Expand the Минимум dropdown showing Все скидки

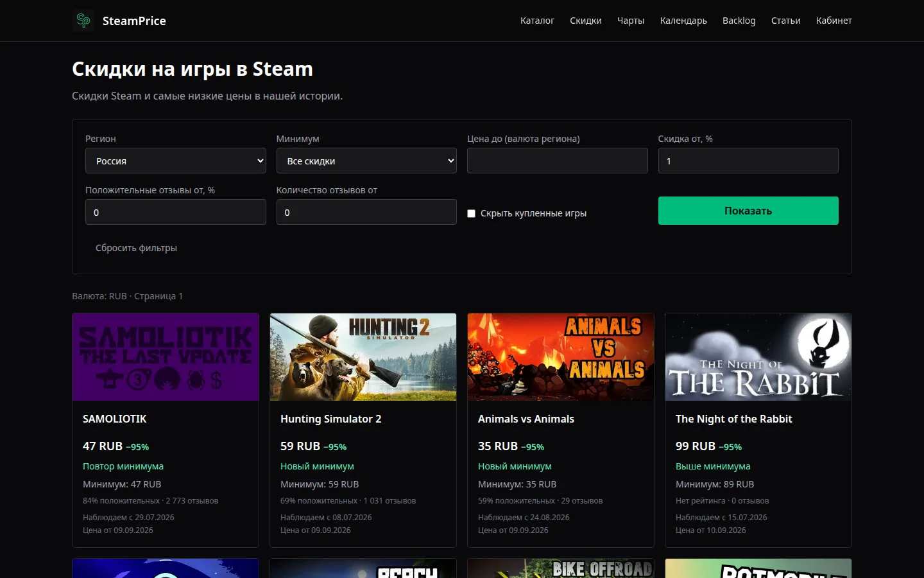tap(366, 161)
